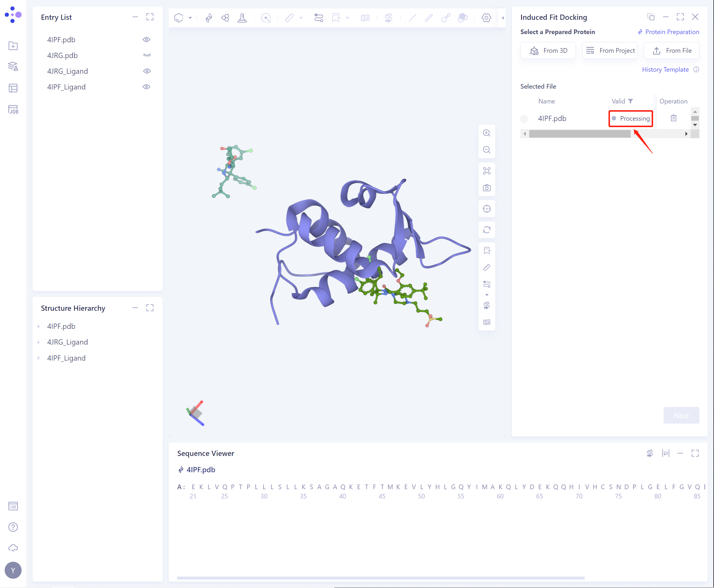Show the hidden 4JRG.pdb entry
Viewport: 714px width, 588px height.
coord(146,55)
